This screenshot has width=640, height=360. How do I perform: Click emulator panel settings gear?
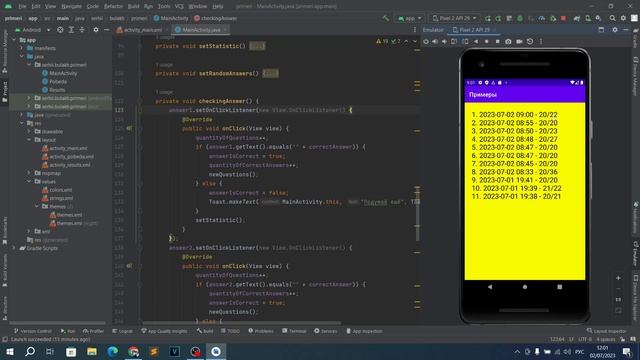coord(615,30)
